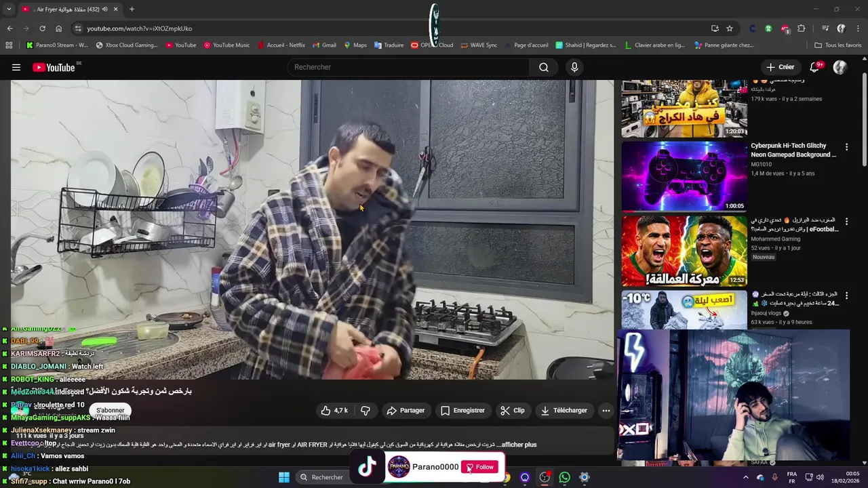868x488 pixels.
Task: Play the 12:53 football players thumbnail
Action: 684,251
